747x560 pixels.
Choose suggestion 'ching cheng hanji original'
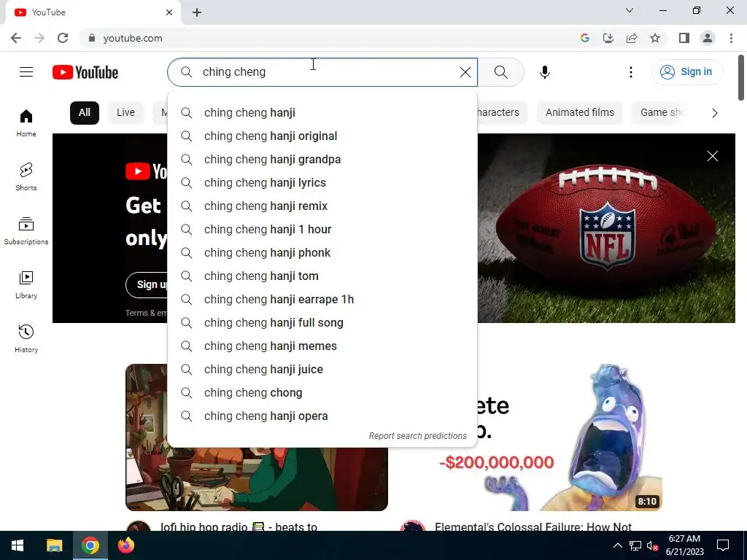point(322,136)
